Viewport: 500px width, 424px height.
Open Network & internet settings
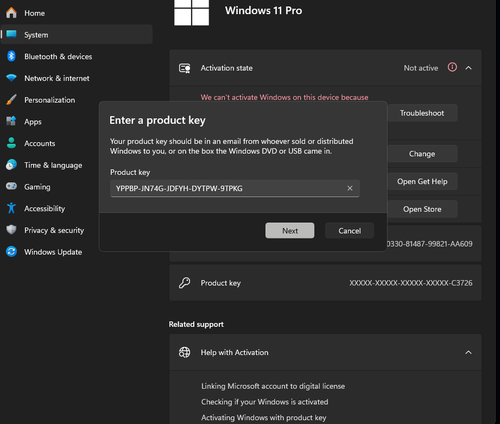77,78
